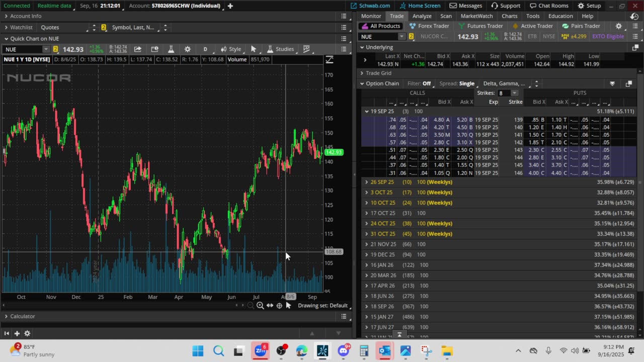Click the patterns icon next to Studies

point(306,49)
